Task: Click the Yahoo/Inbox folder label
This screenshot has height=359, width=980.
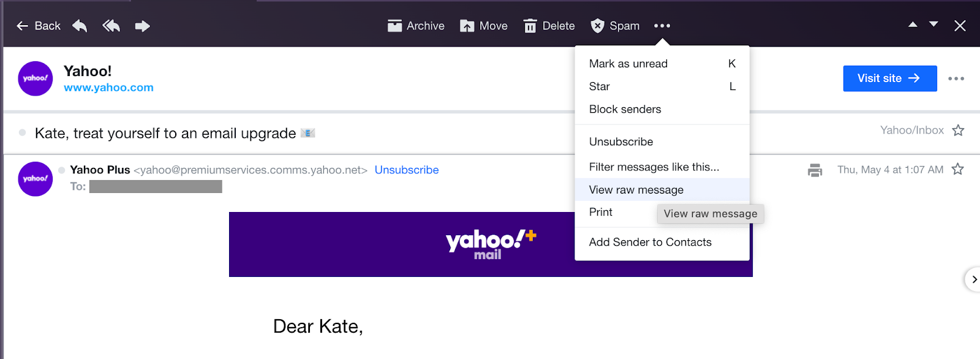Action: [x=912, y=130]
